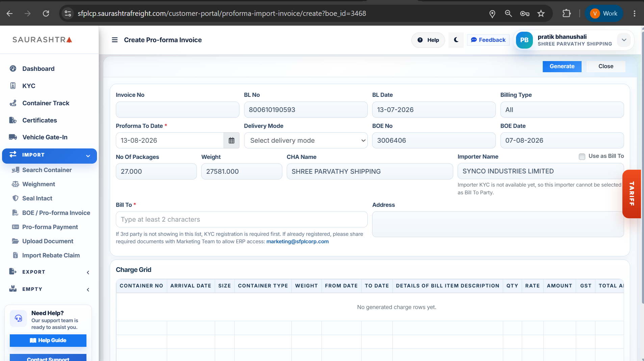Click the Address text area
This screenshot has width=644, height=361.
(x=498, y=224)
